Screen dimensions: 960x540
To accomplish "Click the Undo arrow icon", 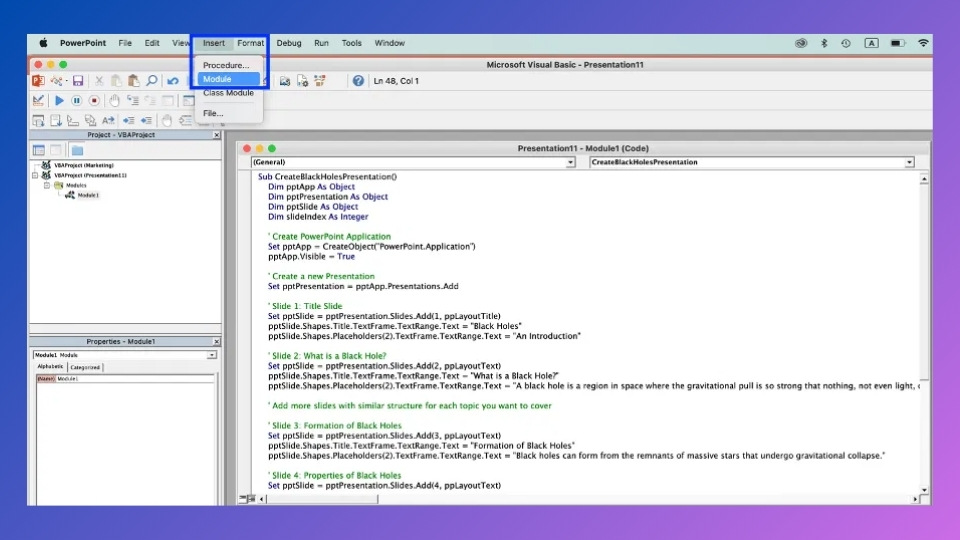I will click(x=173, y=81).
